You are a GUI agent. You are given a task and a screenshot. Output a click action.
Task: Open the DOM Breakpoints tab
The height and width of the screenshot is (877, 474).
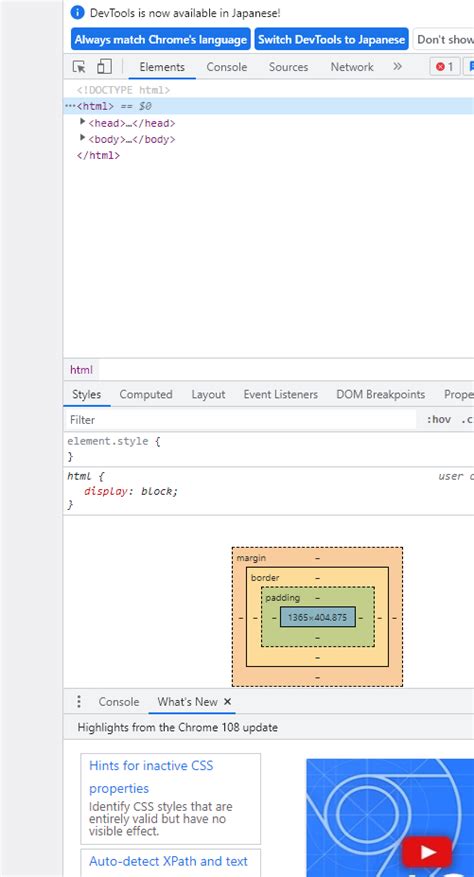(381, 394)
